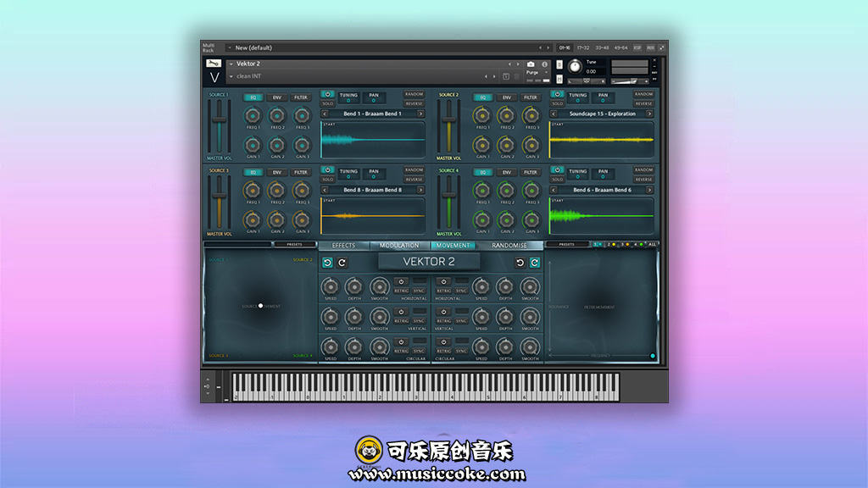
Task: Enable Reverse on Source 2
Action: click(x=643, y=103)
